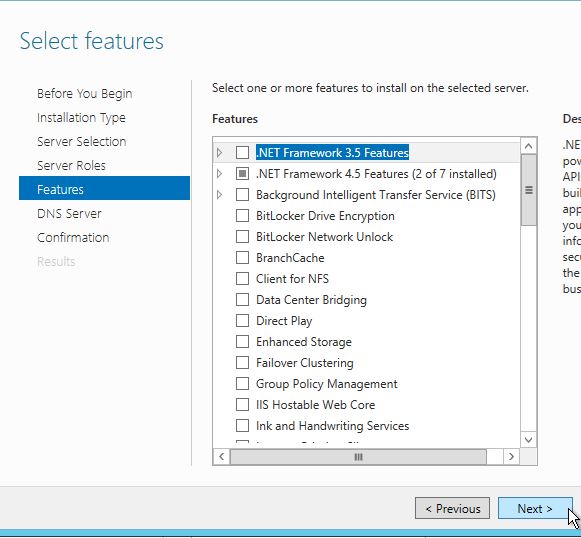Click the Next button

535,508
